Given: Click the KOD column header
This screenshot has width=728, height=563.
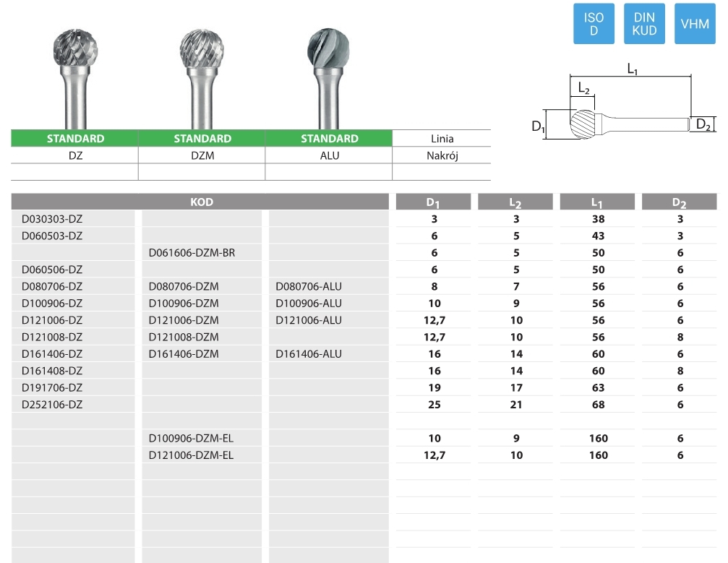Looking at the screenshot, I should (x=202, y=202).
